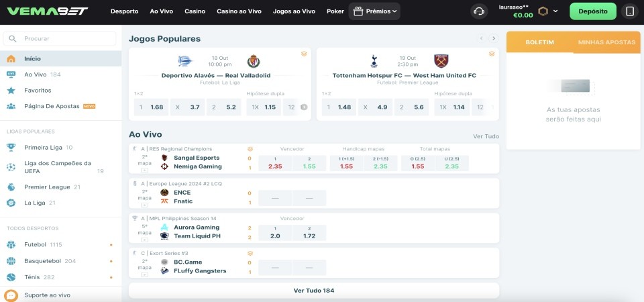The height and width of the screenshot is (302, 644).
Task: Open the Ao Vivo top menu
Action: coord(162,11)
